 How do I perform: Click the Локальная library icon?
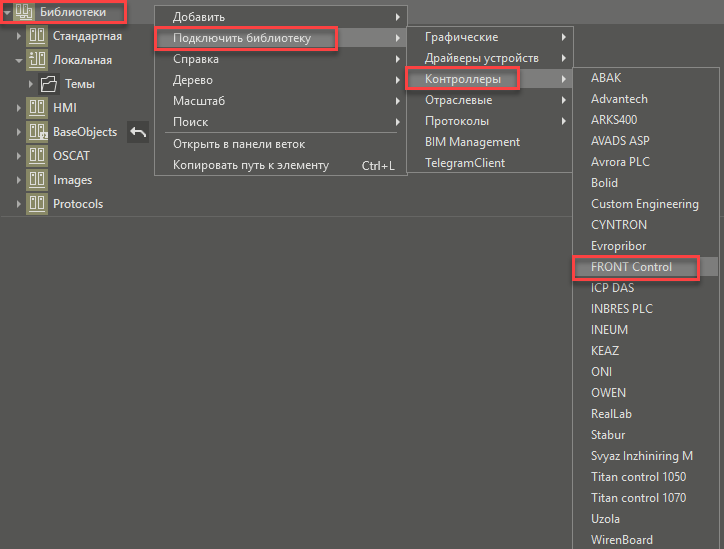[37, 60]
